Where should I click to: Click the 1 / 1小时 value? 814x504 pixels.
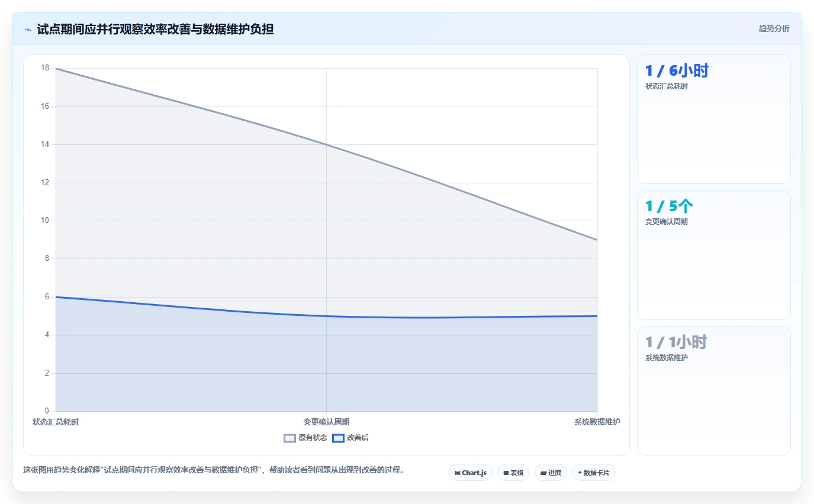click(676, 343)
